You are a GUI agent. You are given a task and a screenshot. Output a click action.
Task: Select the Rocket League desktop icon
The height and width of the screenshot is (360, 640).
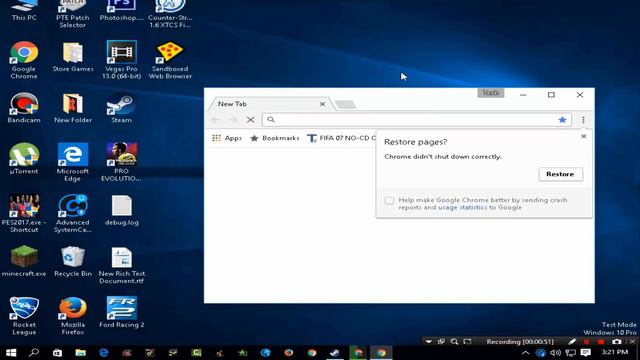[x=24, y=316]
